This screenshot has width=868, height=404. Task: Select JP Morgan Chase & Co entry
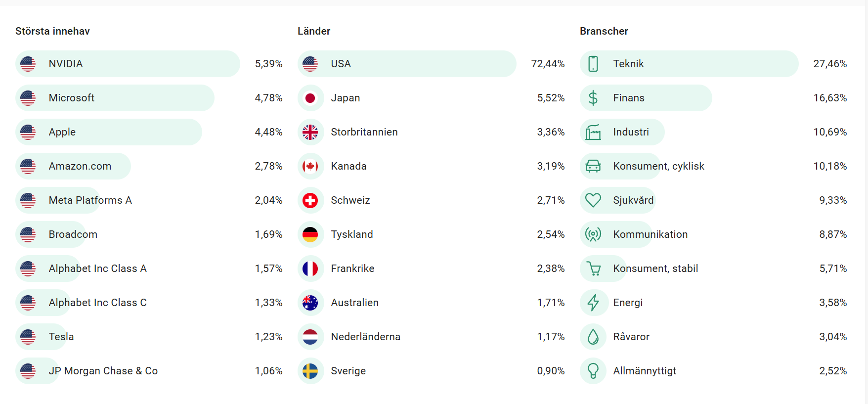tap(103, 371)
